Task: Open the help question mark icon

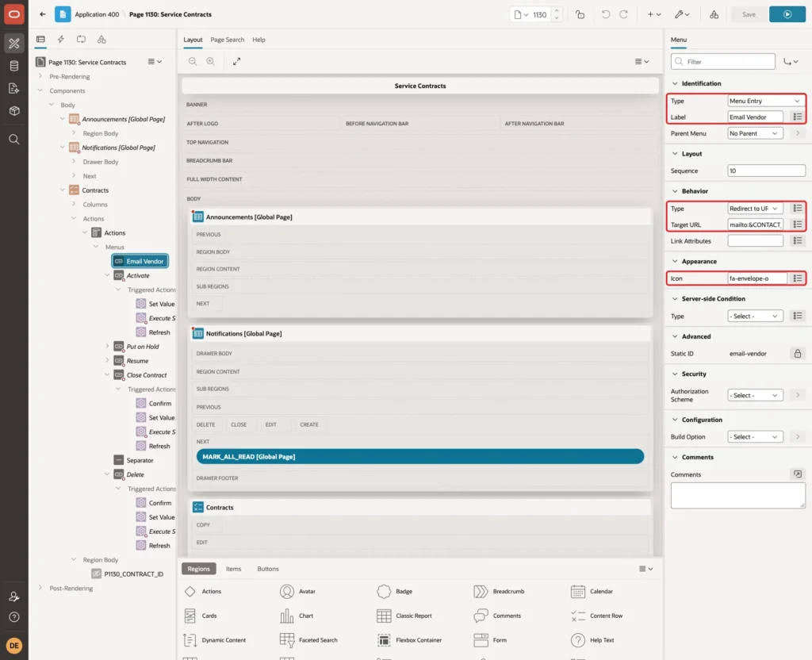Action: [x=14, y=617]
